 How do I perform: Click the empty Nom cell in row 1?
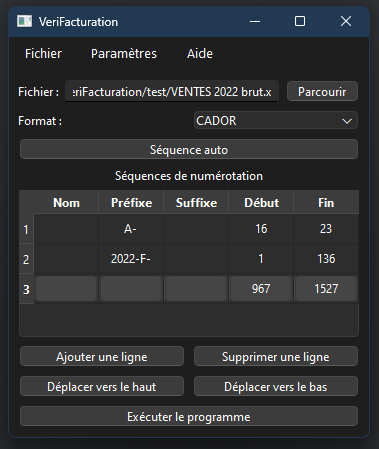[66, 229]
